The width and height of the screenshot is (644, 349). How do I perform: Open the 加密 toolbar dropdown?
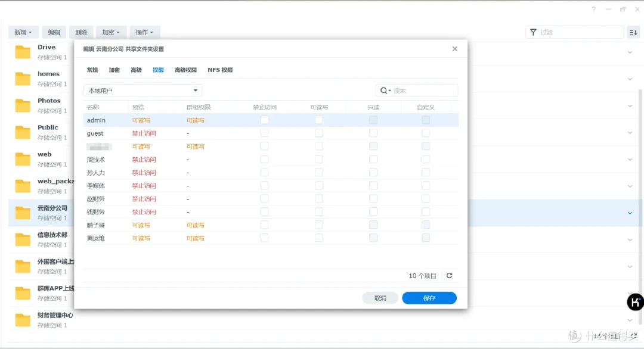(x=111, y=32)
